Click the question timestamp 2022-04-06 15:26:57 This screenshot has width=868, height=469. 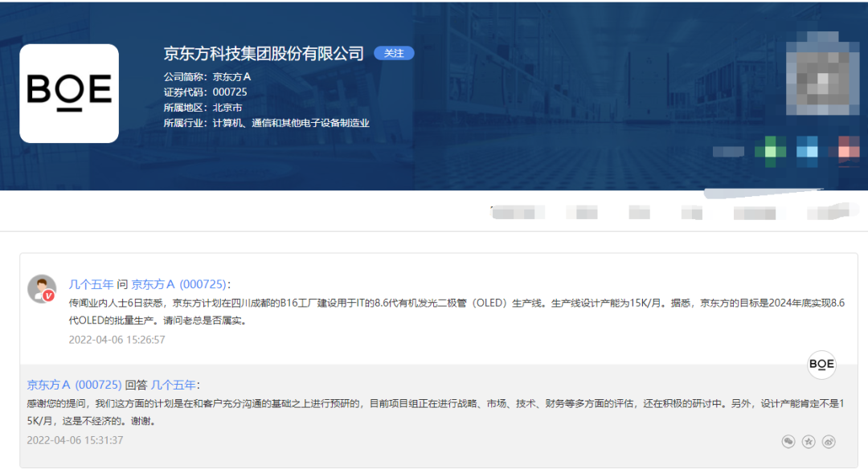point(117,340)
